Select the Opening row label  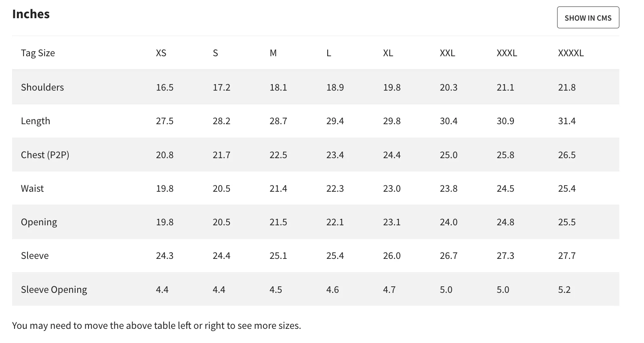[x=39, y=222]
